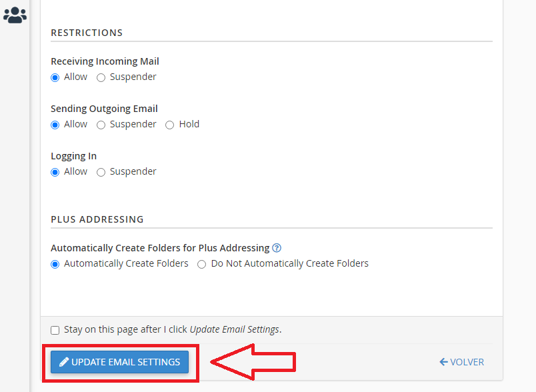This screenshot has height=392, width=536.
Task: Enable Automatically Create Folders option
Action: pos(55,264)
